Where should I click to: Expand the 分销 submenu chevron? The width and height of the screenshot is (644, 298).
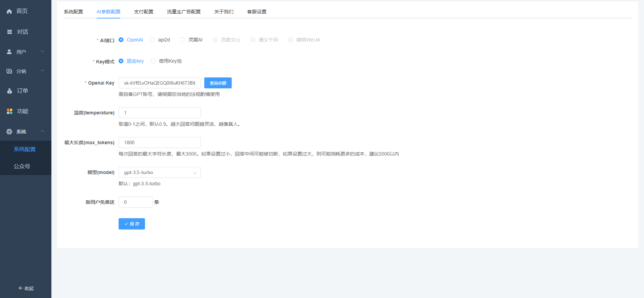(42, 71)
